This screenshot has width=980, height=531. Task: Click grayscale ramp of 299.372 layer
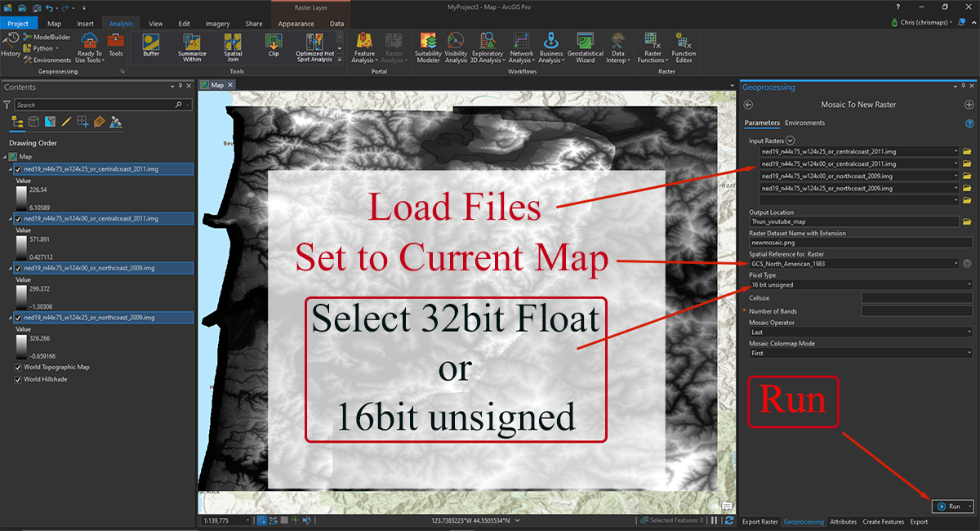click(20, 297)
